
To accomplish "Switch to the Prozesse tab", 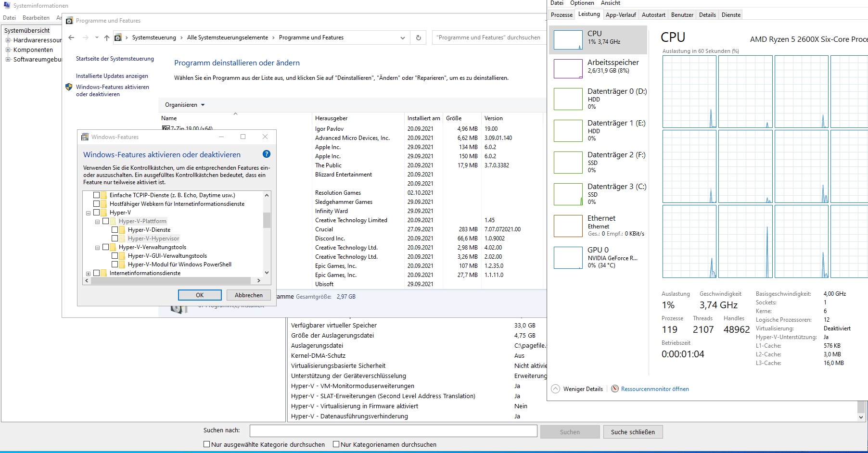I will pyautogui.click(x=562, y=15).
